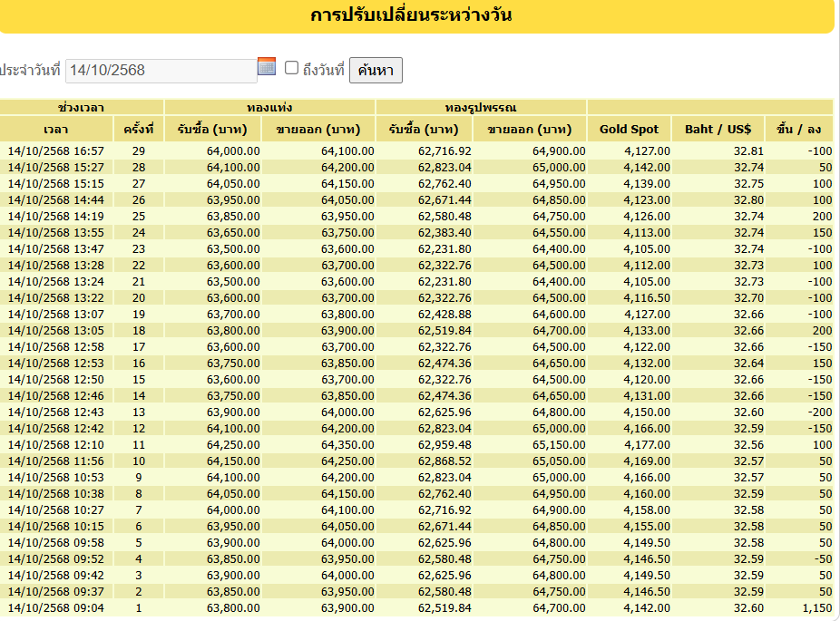Screen dimensions: 840x621
Task: Select change value -50 in row 4
Action: click(x=823, y=558)
